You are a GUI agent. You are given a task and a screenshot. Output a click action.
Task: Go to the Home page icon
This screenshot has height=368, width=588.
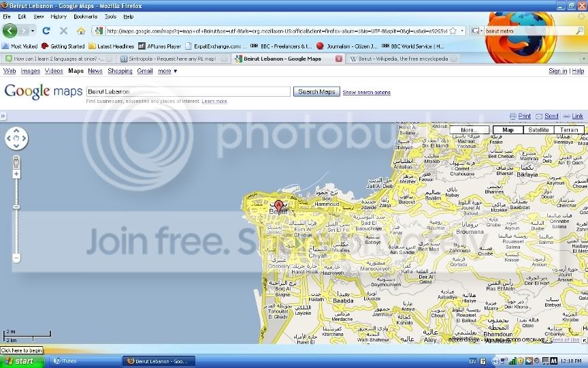(81, 31)
